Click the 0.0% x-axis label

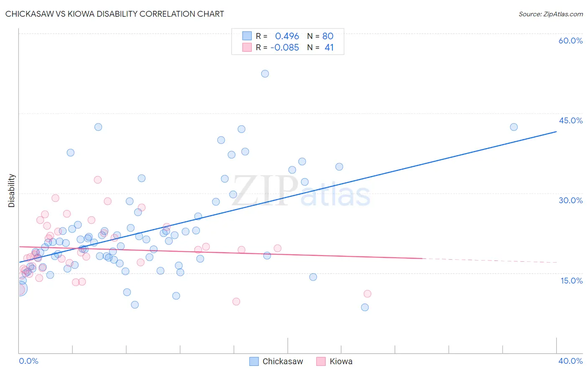[x=28, y=361]
